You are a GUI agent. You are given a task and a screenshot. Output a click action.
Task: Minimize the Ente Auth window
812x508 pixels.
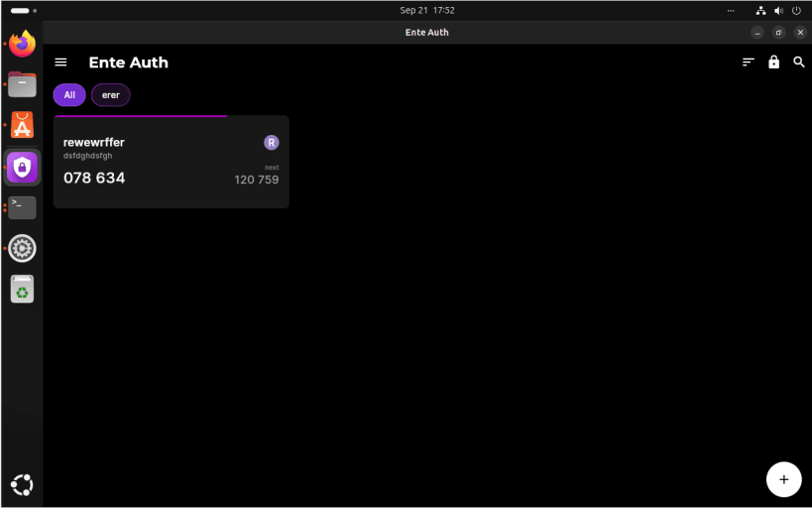(757, 33)
